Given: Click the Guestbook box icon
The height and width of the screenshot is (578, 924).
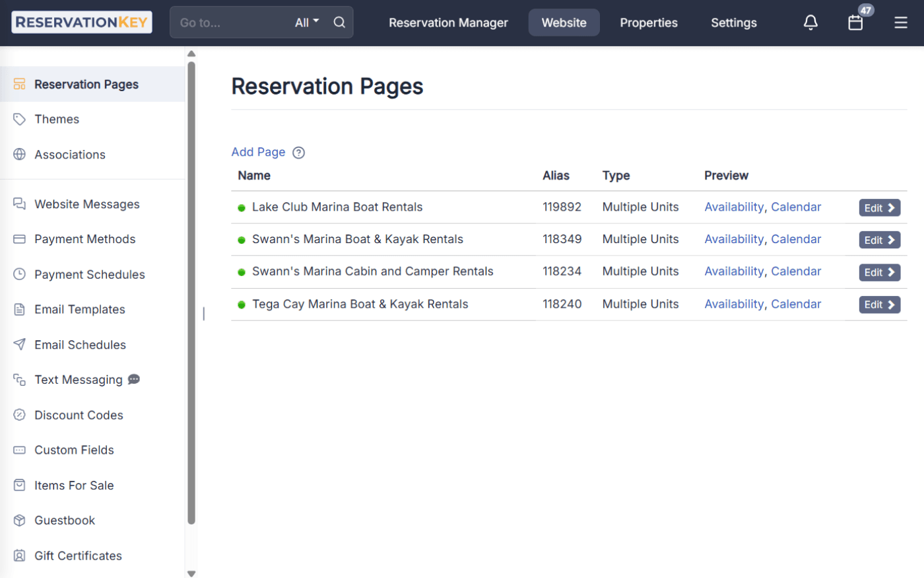Looking at the screenshot, I should [x=20, y=520].
